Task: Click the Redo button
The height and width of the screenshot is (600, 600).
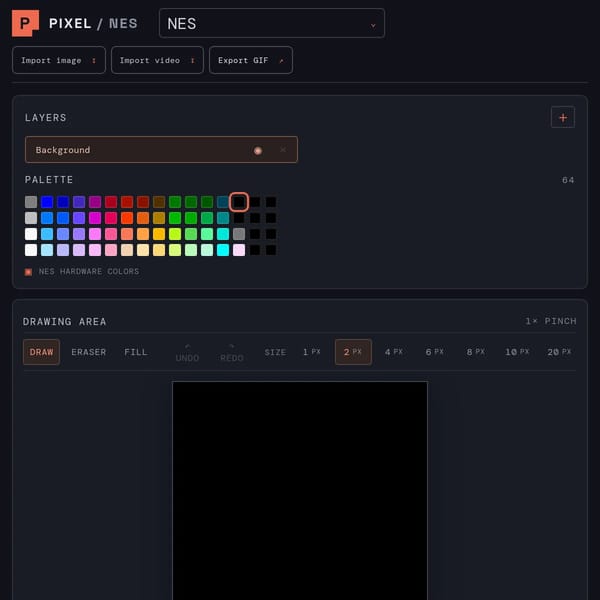Action: [232, 352]
